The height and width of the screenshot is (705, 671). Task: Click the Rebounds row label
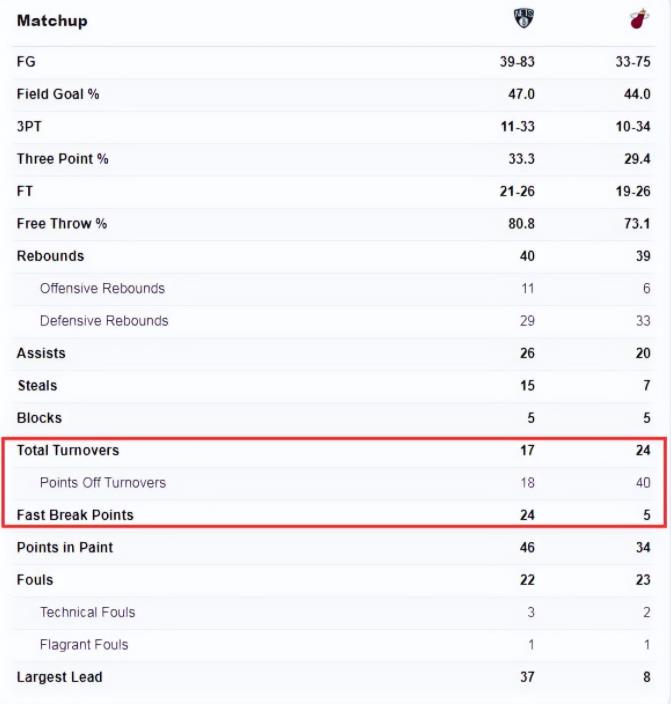[x=51, y=256]
